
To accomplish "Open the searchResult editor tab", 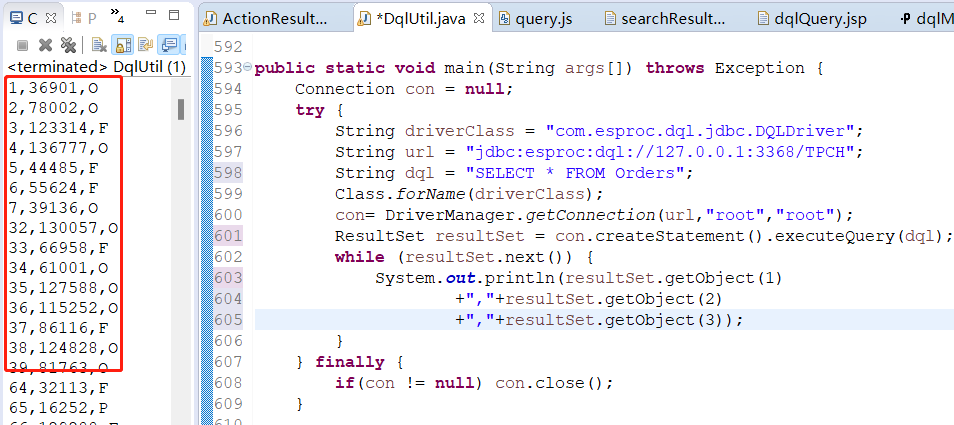I will pyautogui.click(x=664, y=18).
